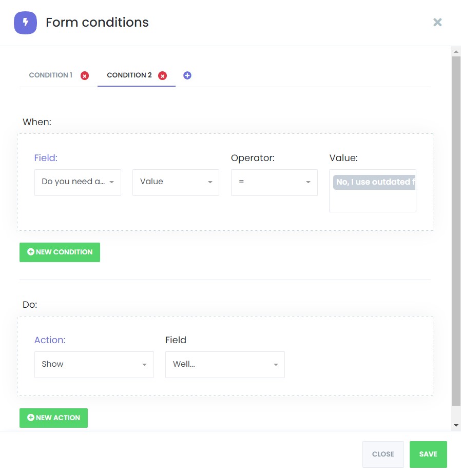
Task: Click the New Condition button
Action: click(60, 252)
